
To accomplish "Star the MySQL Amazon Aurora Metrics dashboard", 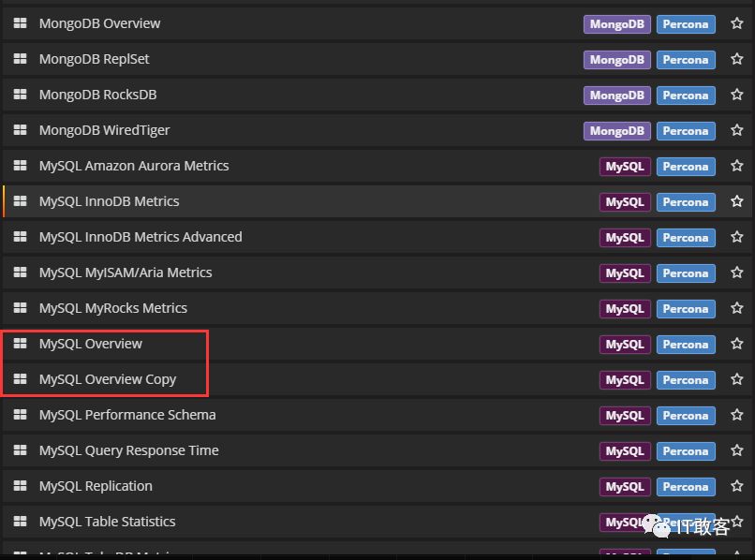I will click(x=736, y=166).
